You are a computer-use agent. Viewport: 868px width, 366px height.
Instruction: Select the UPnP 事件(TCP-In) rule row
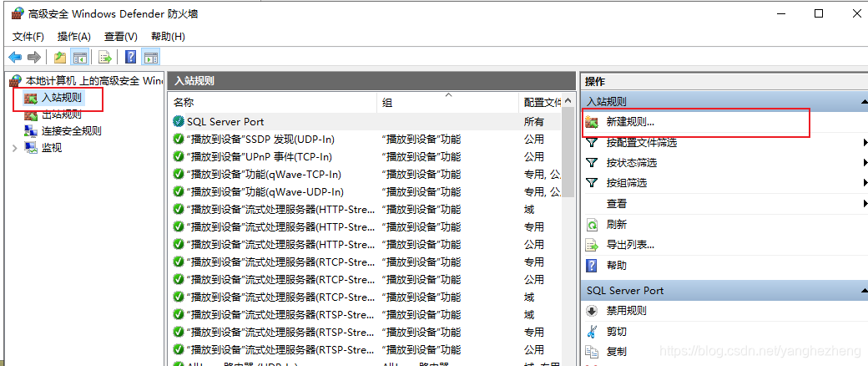point(364,157)
